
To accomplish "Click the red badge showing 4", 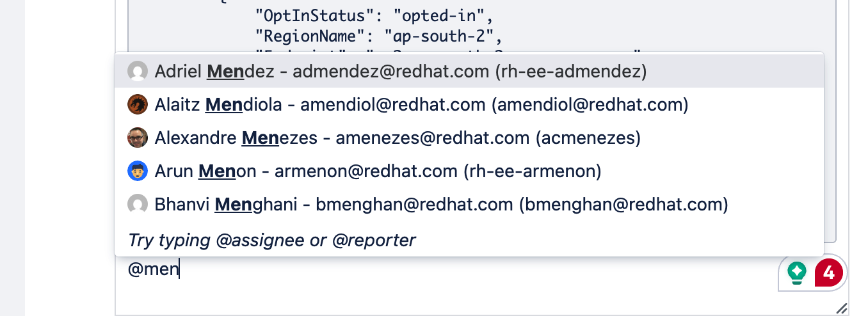I will 829,273.
